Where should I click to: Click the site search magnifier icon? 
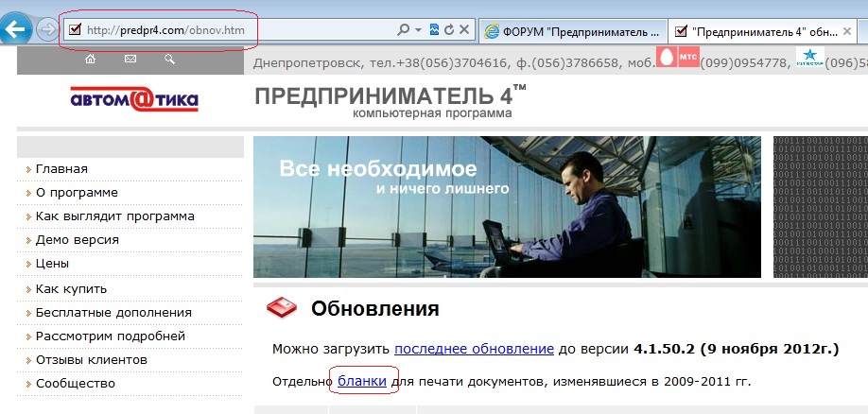[x=170, y=60]
